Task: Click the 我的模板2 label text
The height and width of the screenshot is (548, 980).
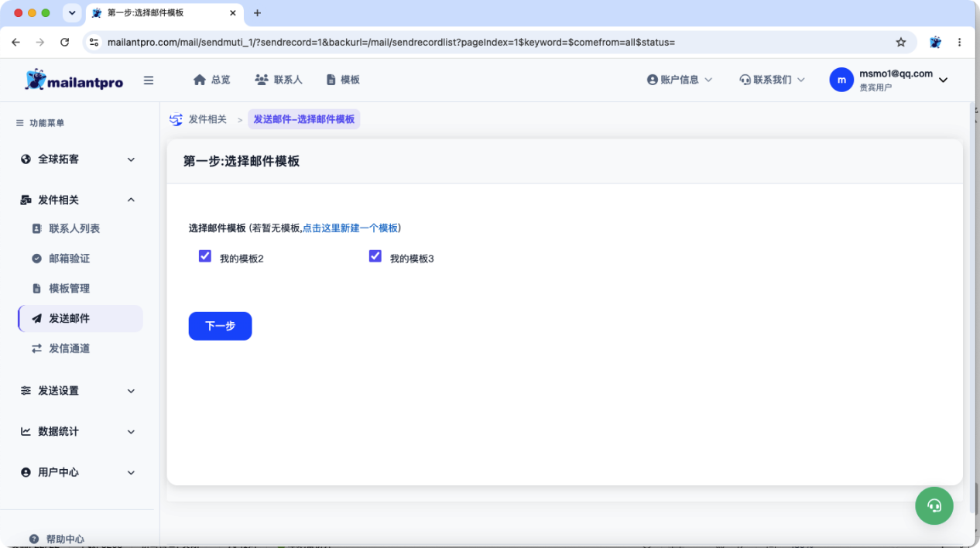Action: [x=242, y=259]
